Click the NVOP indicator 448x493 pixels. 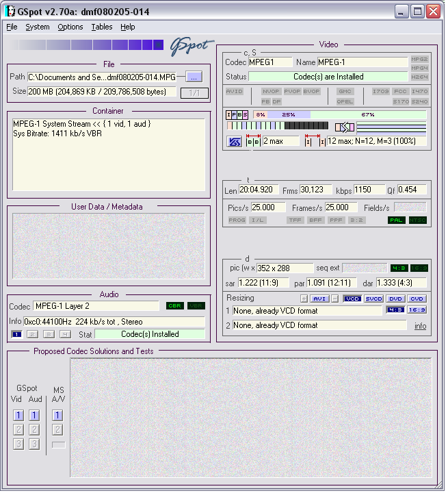point(271,92)
